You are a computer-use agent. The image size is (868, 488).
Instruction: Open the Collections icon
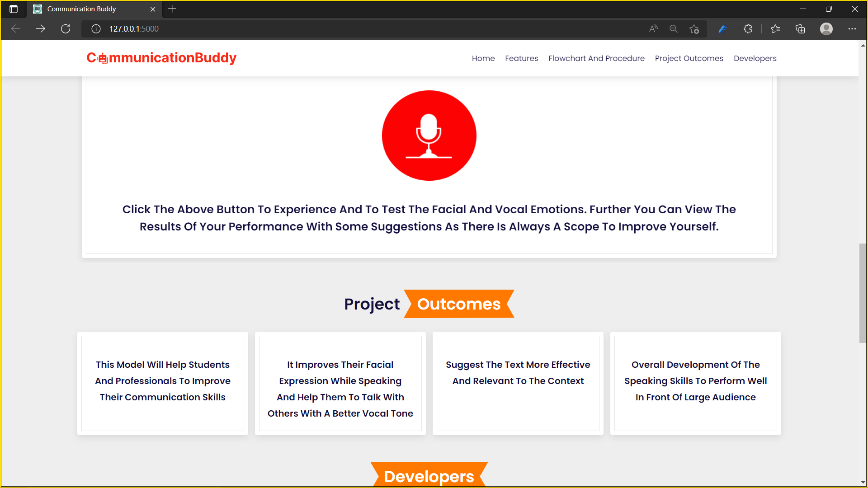[x=800, y=29]
